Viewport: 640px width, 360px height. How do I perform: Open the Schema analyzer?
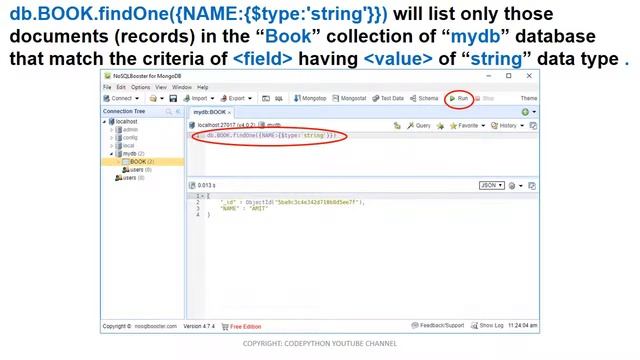pyautogui.click(x=424, y=98)
